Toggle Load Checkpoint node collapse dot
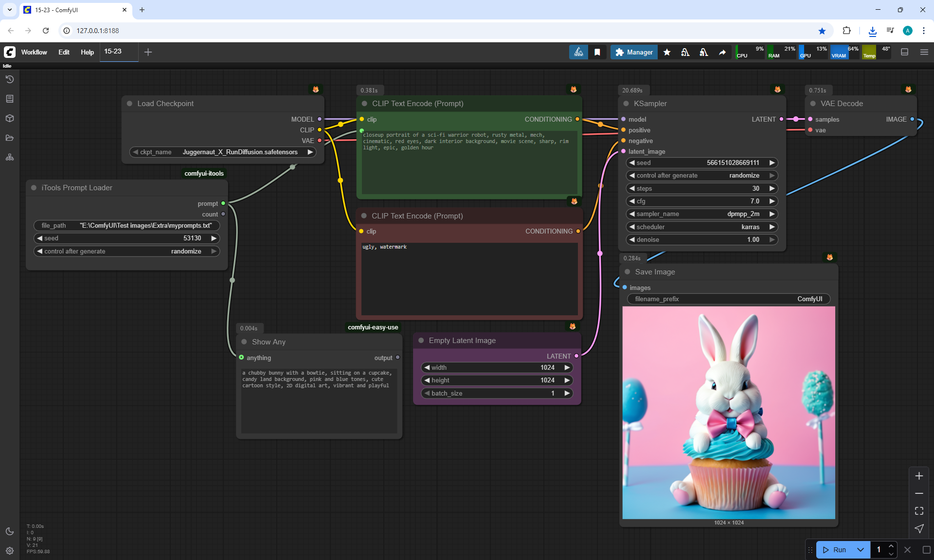934x560 pixels. [130, 104]
